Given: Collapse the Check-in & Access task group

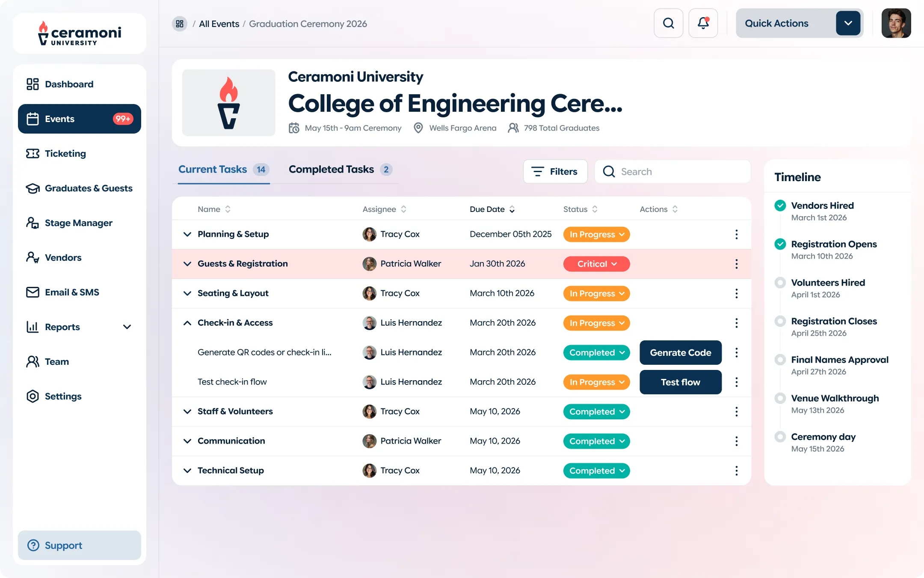Looking at the screenshot, I should click(x=187, y=323).
